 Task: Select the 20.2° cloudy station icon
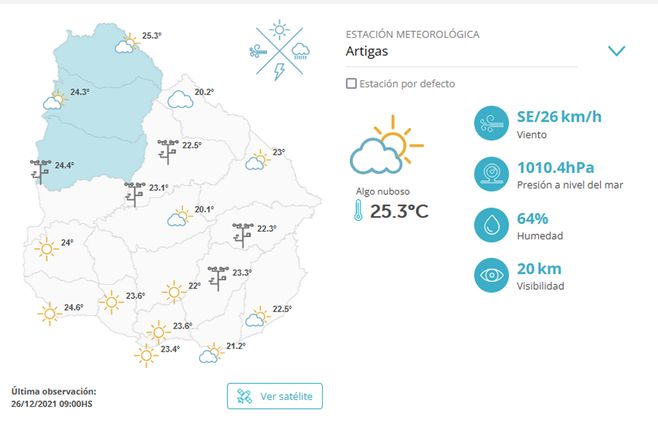(x=180, y=99)
